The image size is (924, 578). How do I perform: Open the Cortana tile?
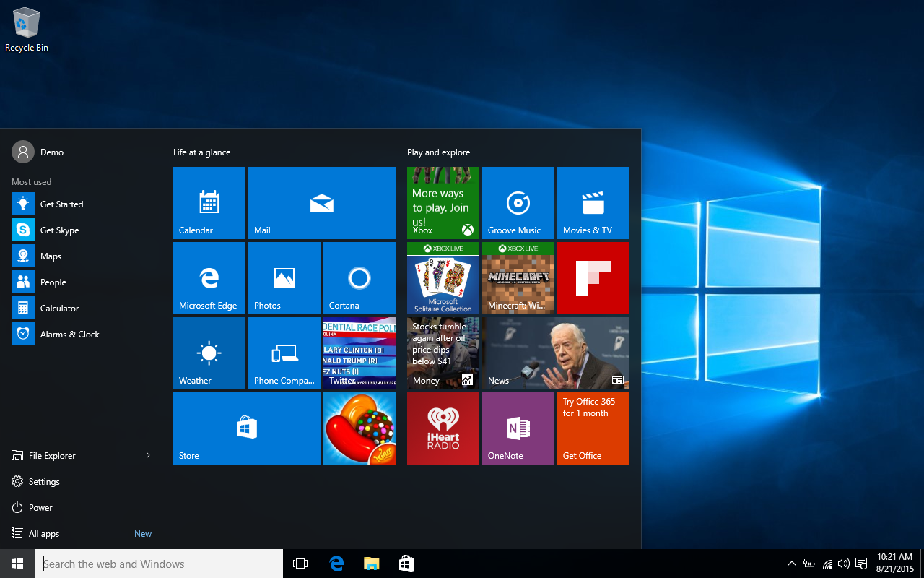(359, 278)
